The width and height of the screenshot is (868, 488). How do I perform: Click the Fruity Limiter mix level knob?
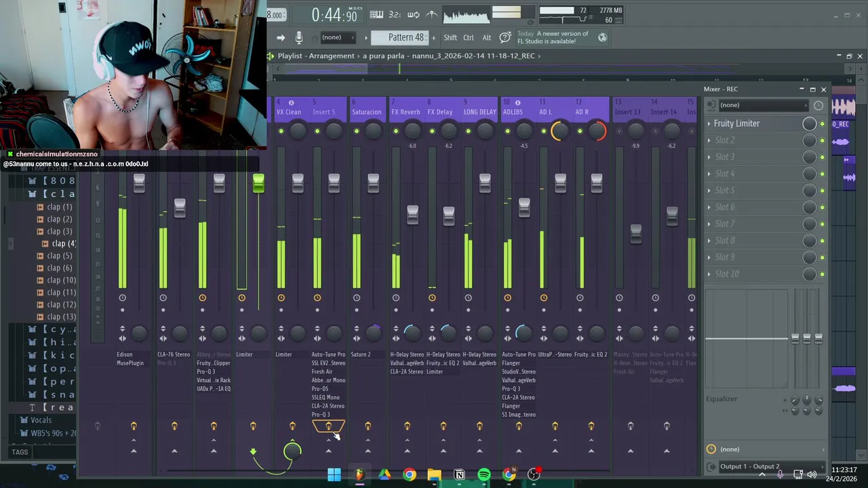(x=809, y=123)
